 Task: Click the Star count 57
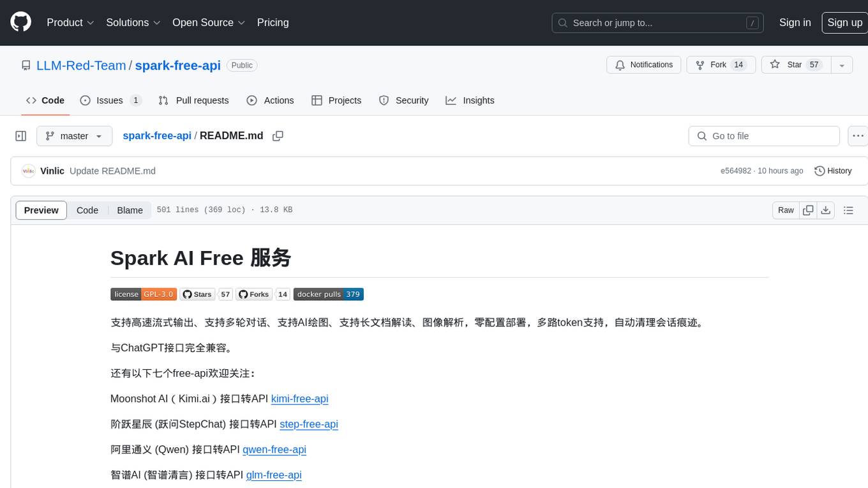tap(814, 65)
